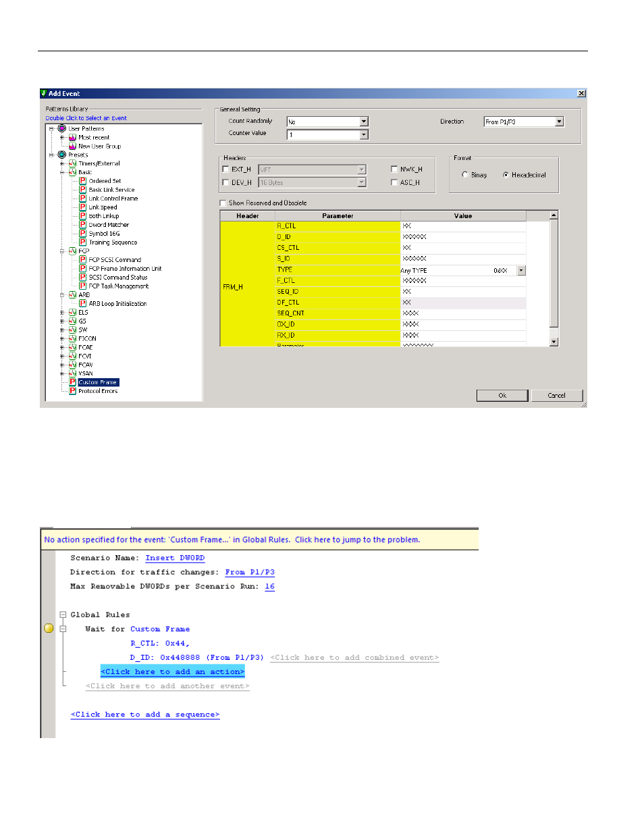Click the Add Event title bar icon
The width and height of the screenshot is (644, 834).
[44, 93]
